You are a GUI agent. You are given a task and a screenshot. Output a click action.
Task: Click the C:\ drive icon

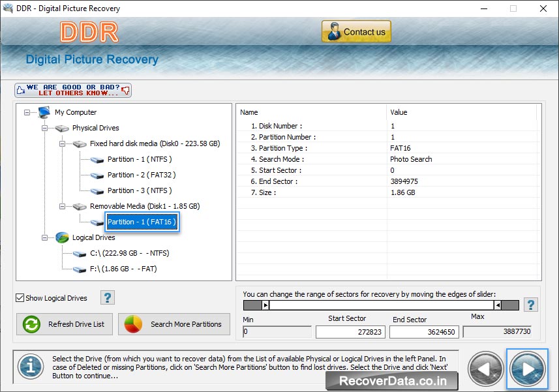(x=80, y=254)
